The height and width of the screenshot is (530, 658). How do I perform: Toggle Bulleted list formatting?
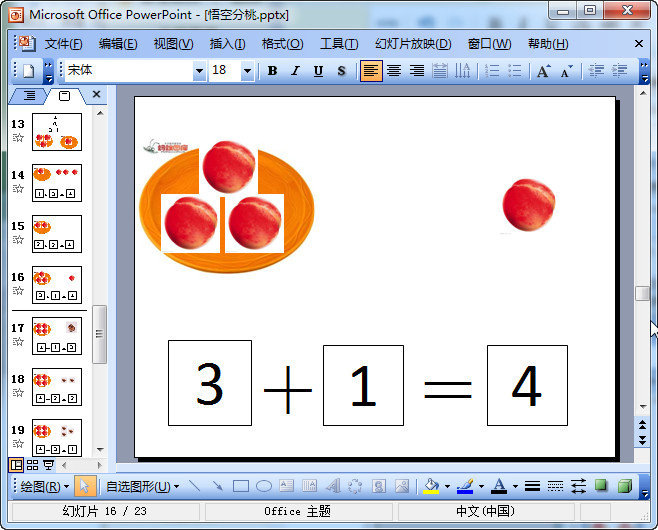point(515,71)
